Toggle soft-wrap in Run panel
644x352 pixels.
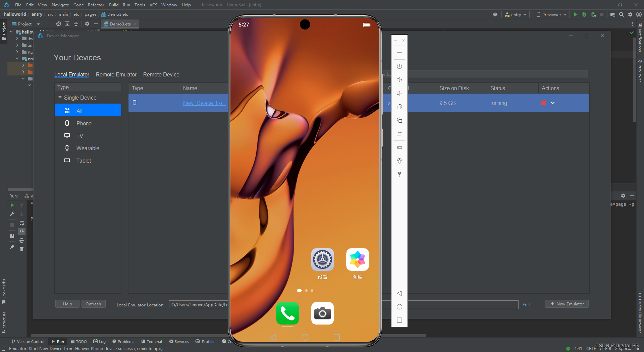pyautogui.click(x=22, y=223)
